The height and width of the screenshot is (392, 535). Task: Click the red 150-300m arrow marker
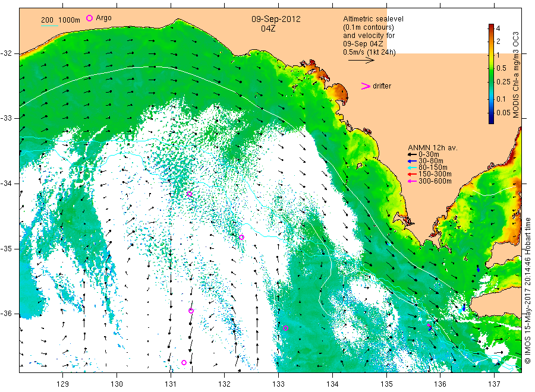(x=412, y=174)
